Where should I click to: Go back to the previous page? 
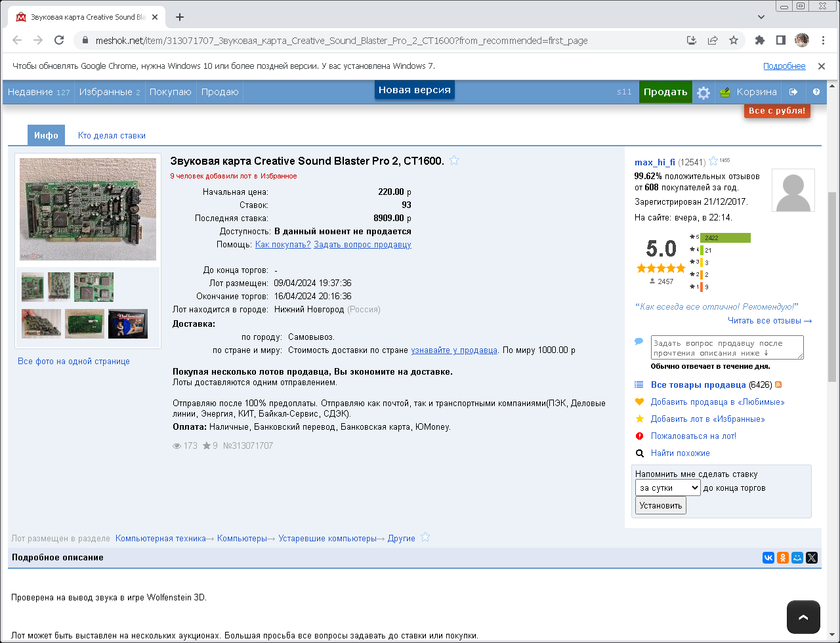click(17, 40)
